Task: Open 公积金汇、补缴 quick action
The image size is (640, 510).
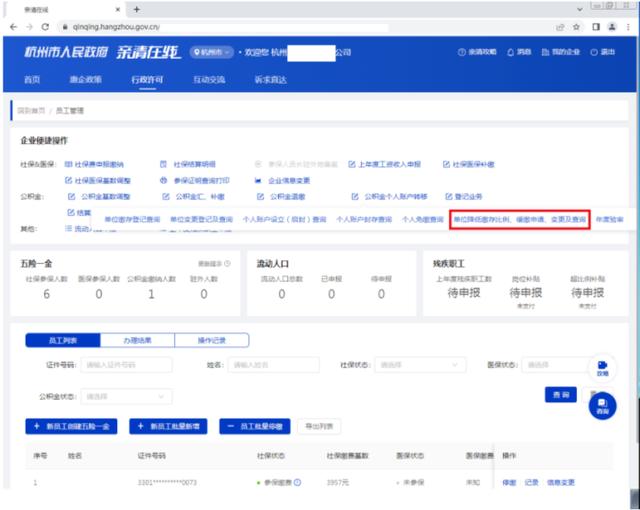Action: tap(193, 197)
